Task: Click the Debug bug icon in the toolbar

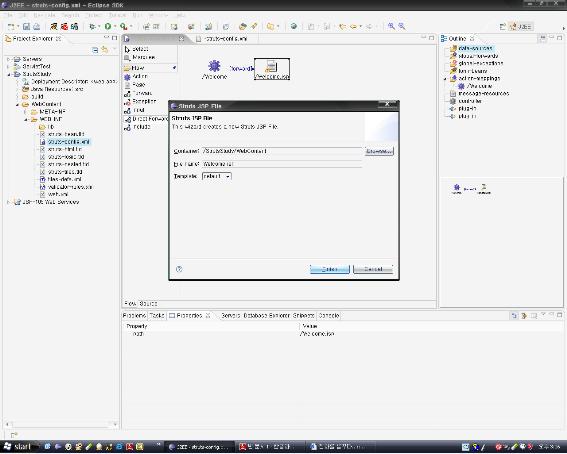Action: pyautogui.click(x=92, y=26)
